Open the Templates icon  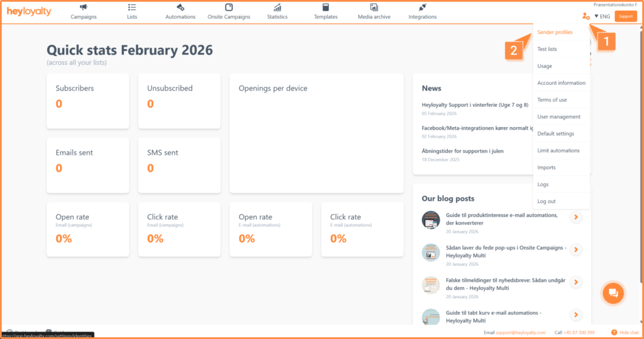tap(326, 8)
